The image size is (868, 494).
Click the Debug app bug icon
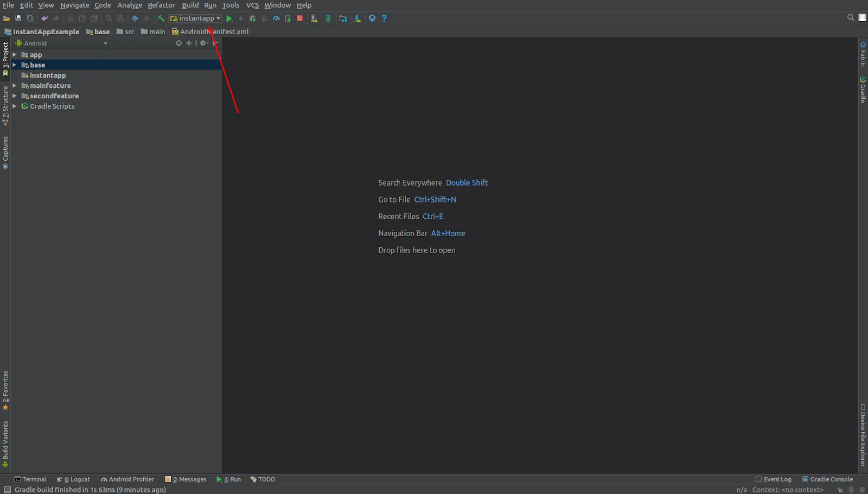(x=252, y=18)
